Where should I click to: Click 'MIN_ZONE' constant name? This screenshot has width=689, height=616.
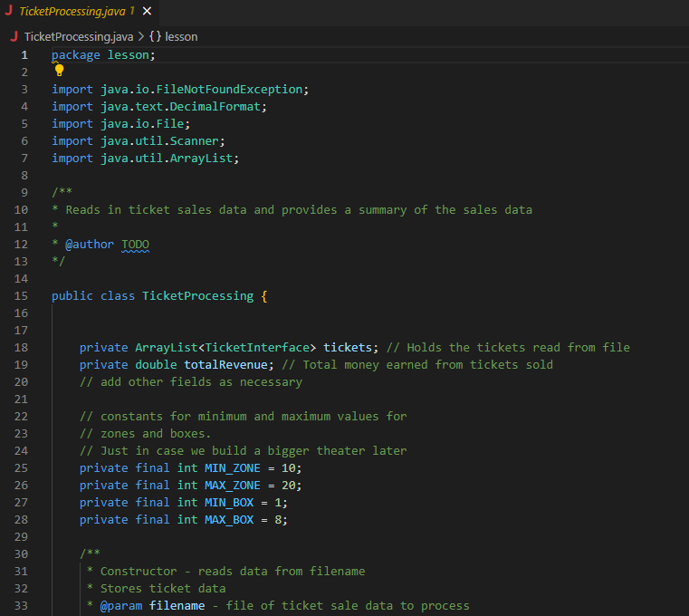(x=233, y=467)
